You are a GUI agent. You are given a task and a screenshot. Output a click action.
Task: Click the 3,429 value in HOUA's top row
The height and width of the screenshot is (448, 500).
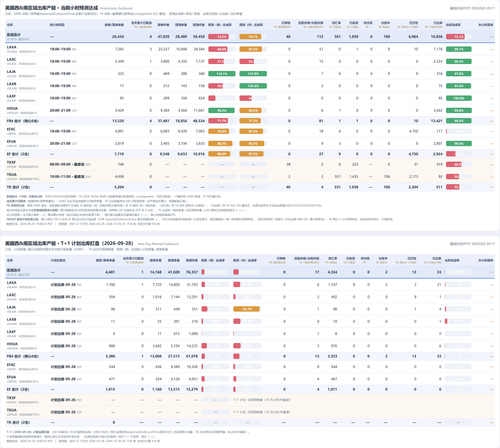click(119, 110)
